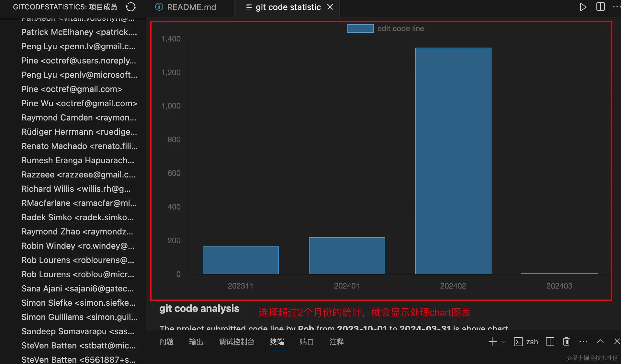621x364 pixels.
Task: Select Rob Lourens roblou@micr member
Action: [73, 274]
